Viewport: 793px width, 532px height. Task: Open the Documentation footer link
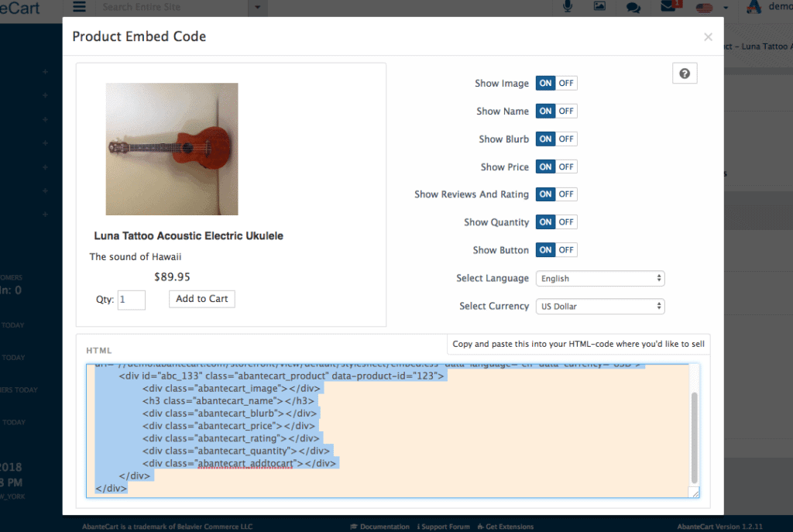click(x=379, y=527)
